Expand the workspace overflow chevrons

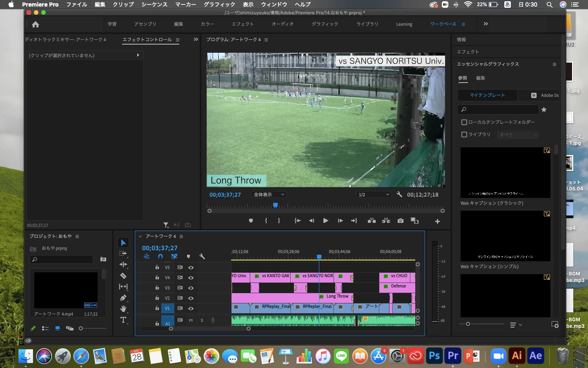pos(486,24)
